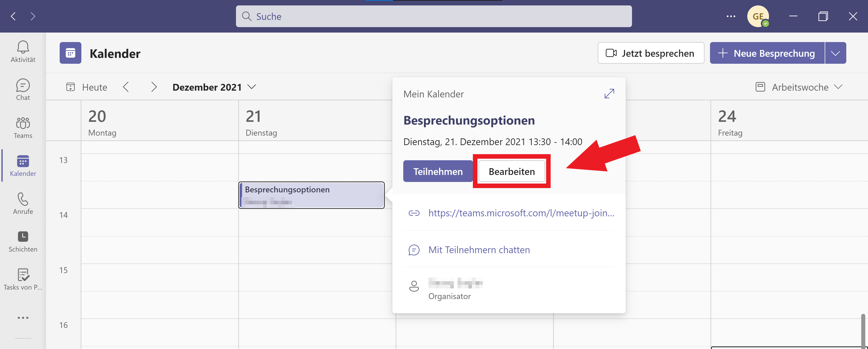Click the Mein Kalender label
The image size is (868, 349).
pos(433,94)
